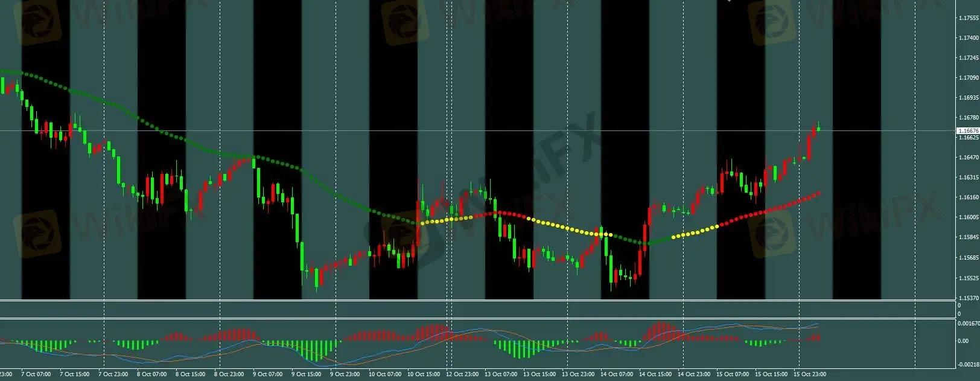Click the 1.15525 price scale label
980x381 pixels.
tap(968, 278)
